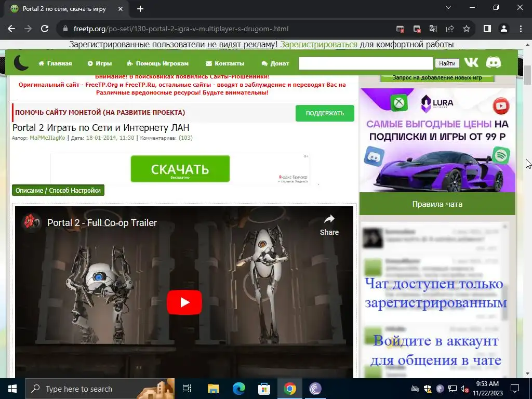Image resolution: width=532 pixels, height=399 pixels.
Task: Click the taskbar search box
Action: (x=100, y=389)
